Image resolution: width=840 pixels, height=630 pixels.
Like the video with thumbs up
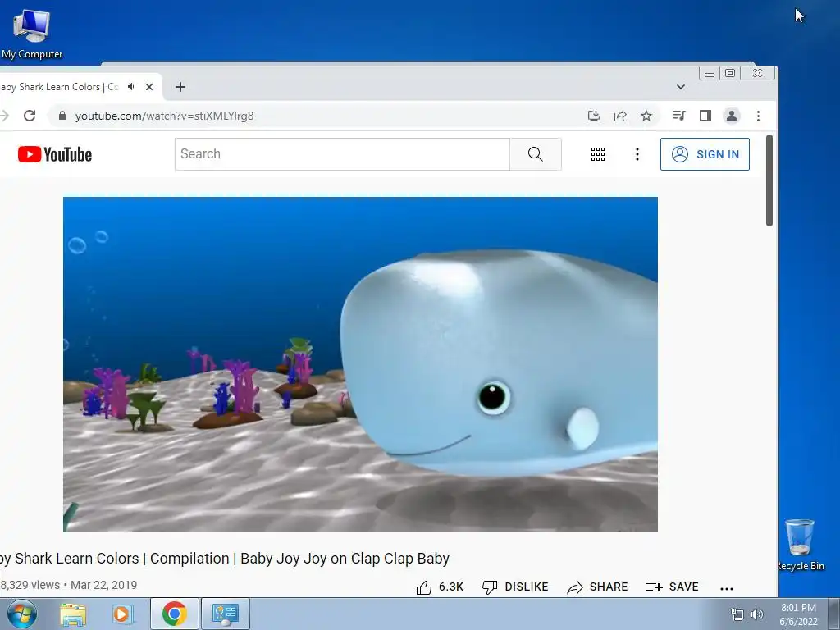click(440, 587)
